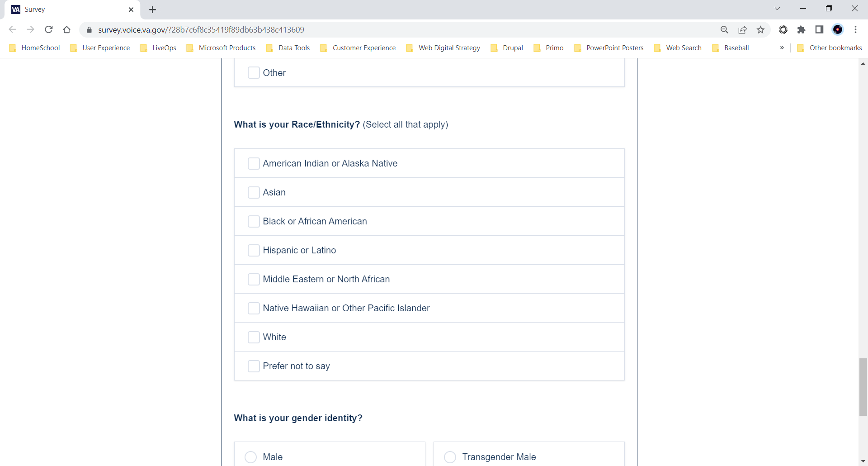
Task: Select the Male radio button
Action: pos(251,457)
